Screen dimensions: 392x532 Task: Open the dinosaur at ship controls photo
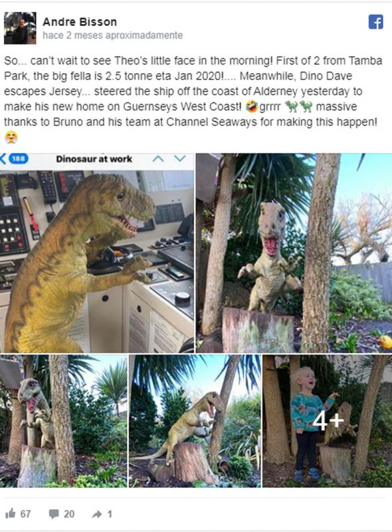(x=97, y=253)
